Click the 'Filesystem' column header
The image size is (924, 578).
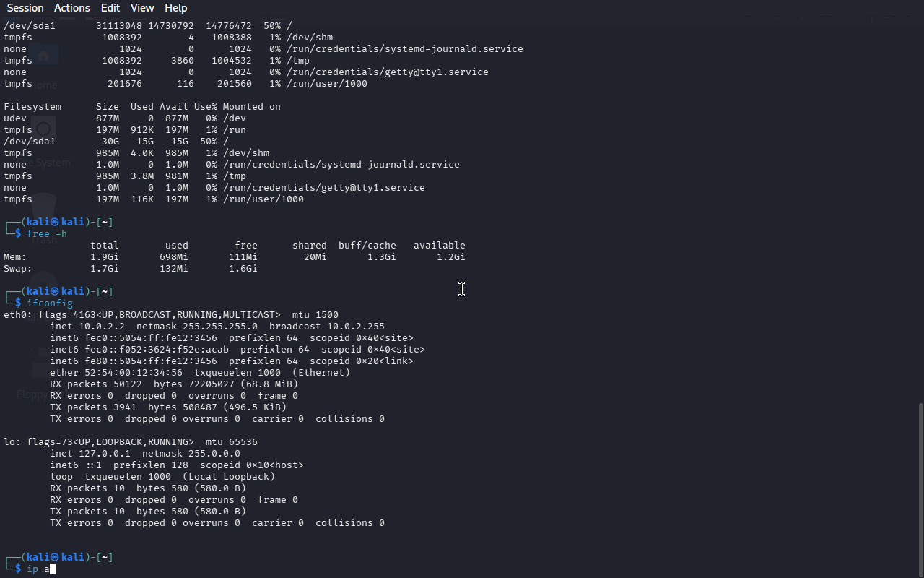click(x=32, y=107)
